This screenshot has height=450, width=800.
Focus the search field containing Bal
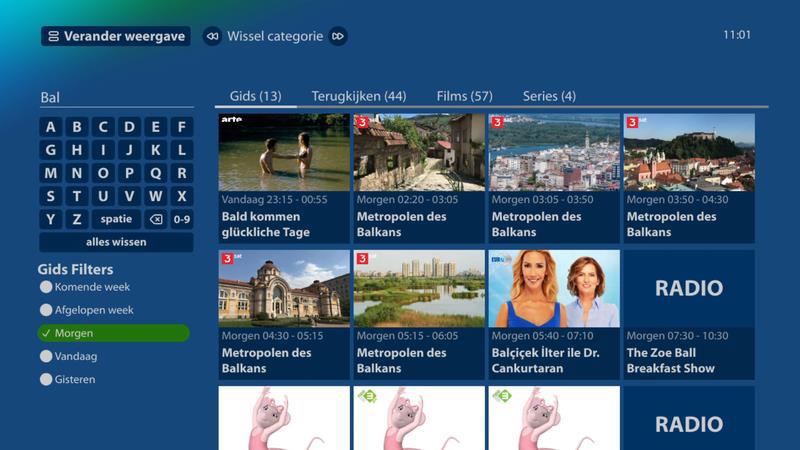click(116, 98)
